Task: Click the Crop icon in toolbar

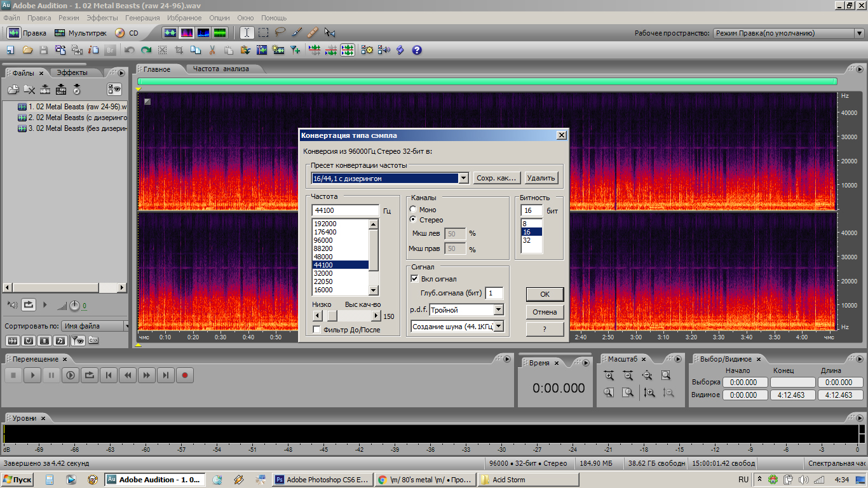Action: 179,50
